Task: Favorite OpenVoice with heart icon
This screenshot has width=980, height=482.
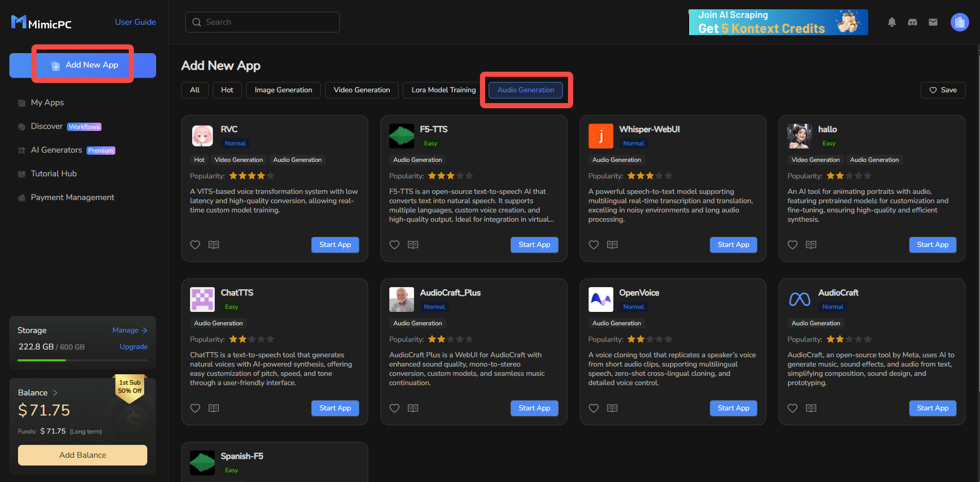Action: (594, 408)
